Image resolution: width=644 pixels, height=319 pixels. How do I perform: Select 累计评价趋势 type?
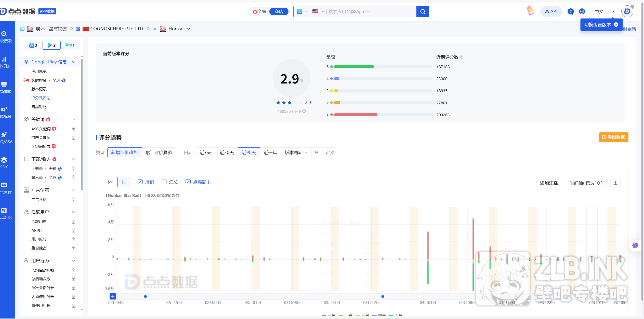[x=159, y=152]
